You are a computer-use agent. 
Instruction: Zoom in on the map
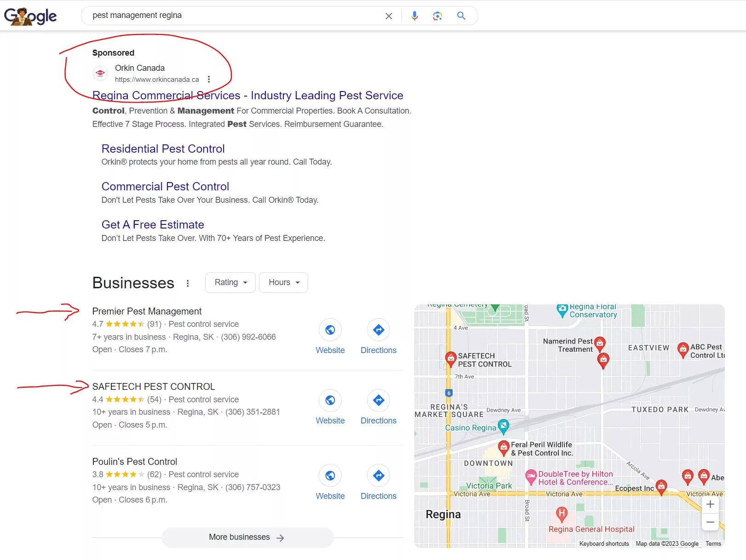click(x=710, y=504)
